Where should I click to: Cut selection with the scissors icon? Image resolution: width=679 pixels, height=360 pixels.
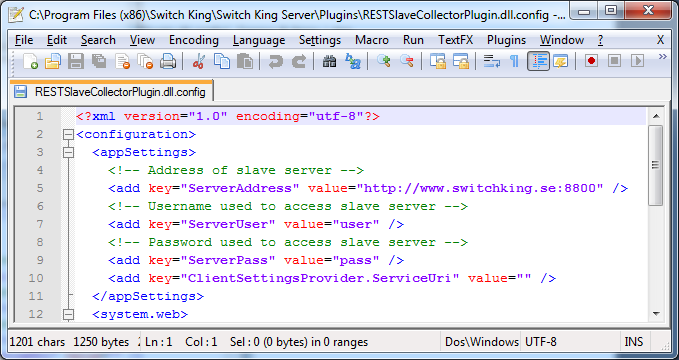199,61
